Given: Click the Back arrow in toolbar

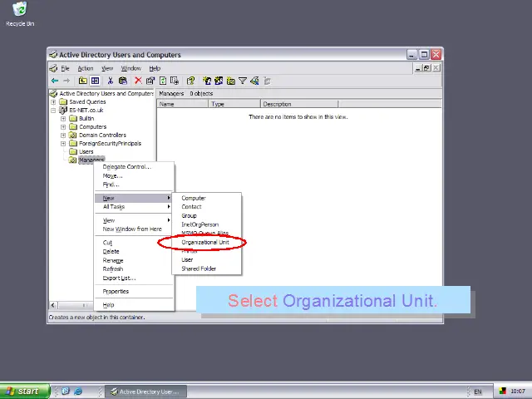Looking at the screenshot, I should click(55, 81).
